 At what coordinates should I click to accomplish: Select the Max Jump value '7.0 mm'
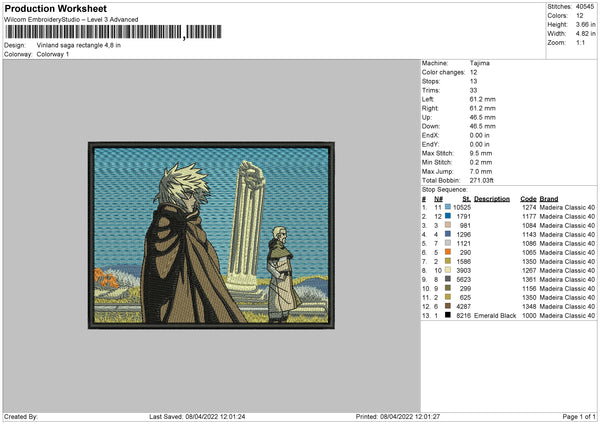click(x=481, y=172)
